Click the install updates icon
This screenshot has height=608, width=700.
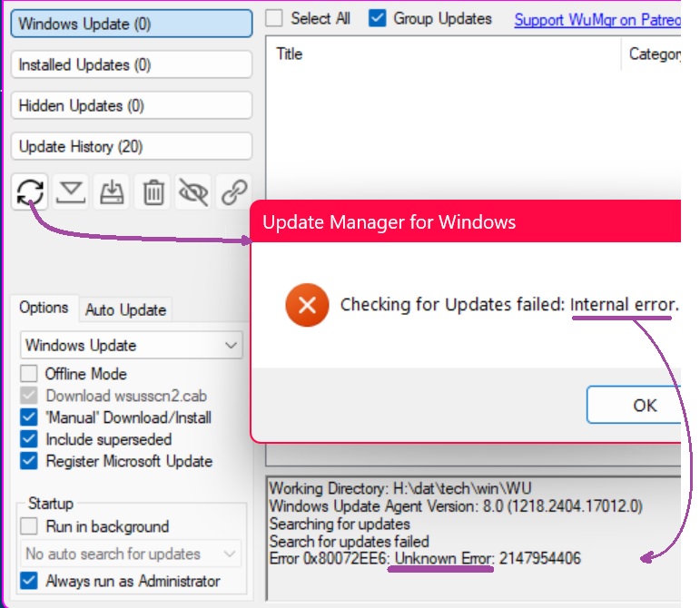[x=113, y=191]
